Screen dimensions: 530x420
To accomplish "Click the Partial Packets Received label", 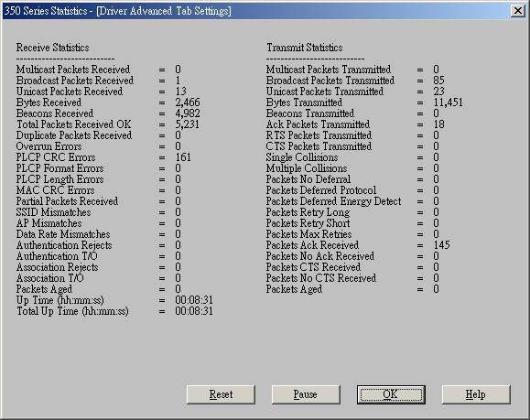I will pyautogui.click(x=67, y=201).
